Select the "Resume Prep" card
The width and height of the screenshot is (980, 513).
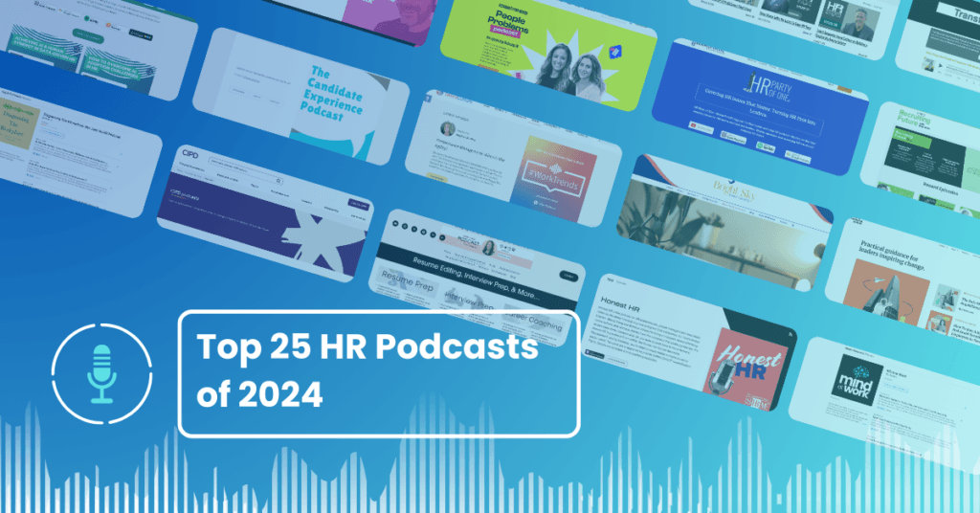(x=408, y=281)
